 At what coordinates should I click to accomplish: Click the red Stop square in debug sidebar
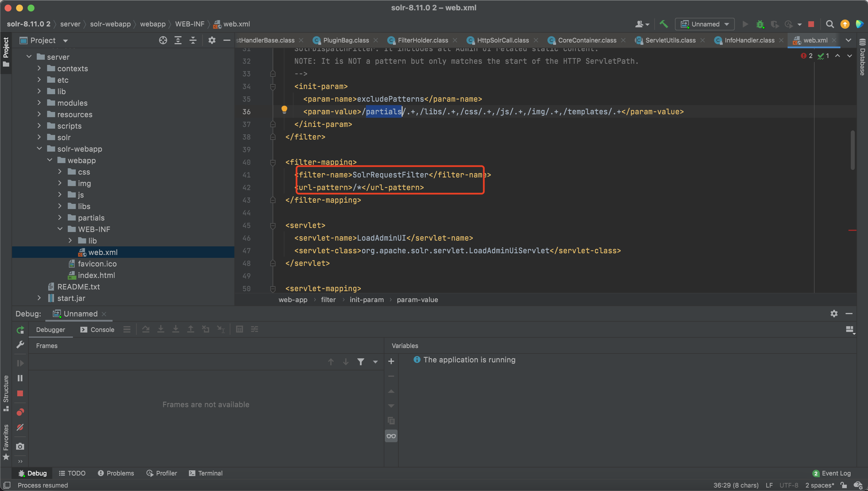20,393
